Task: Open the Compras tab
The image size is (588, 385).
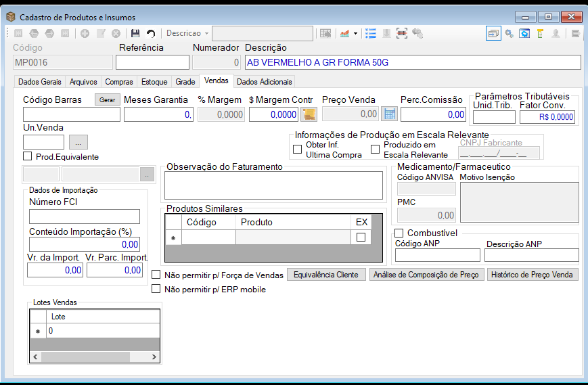Action: pos(119,82)
